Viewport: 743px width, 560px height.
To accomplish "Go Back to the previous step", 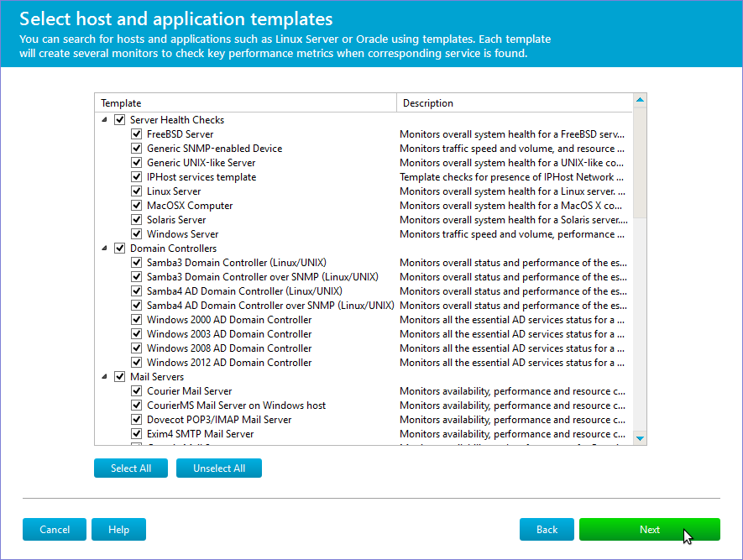I will (x=547, y=529).
